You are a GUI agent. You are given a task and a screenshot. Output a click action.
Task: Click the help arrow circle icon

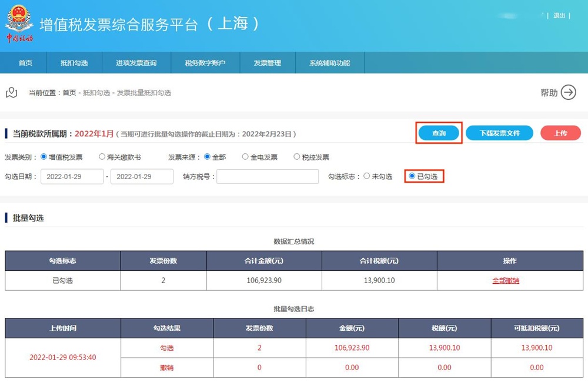(x=568, y=93)
